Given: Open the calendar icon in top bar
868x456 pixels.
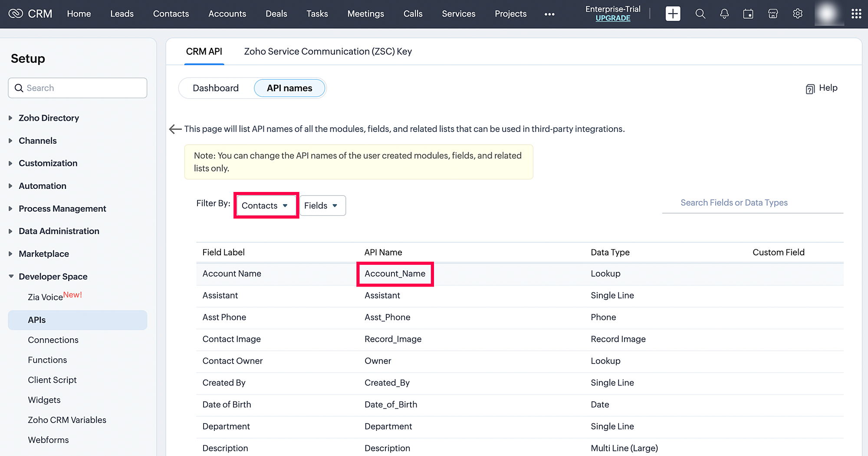Looking at the screenshot, I should click(x=748, y=14).
